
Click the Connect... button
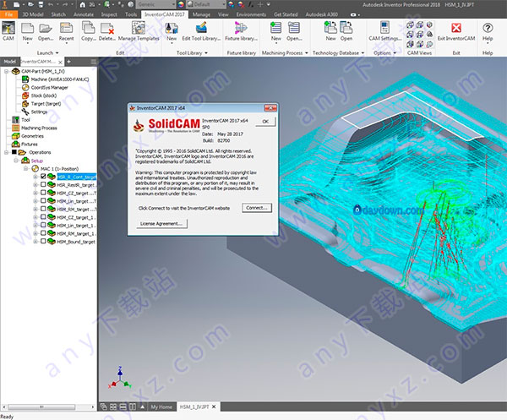pyautogui.click(x=257, y=208)
